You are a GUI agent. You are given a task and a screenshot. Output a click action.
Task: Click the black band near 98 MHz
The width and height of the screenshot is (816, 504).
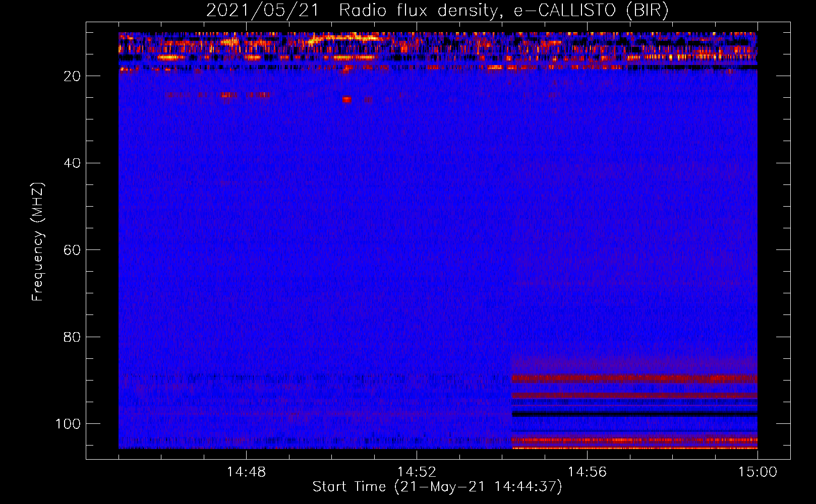pyautogui.click(x=634, y=414)
